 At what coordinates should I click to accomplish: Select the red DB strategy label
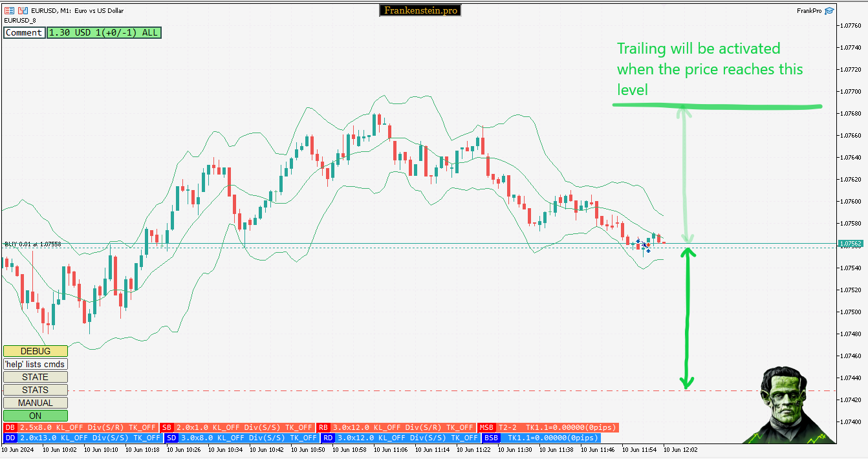(x=9, y=427)
